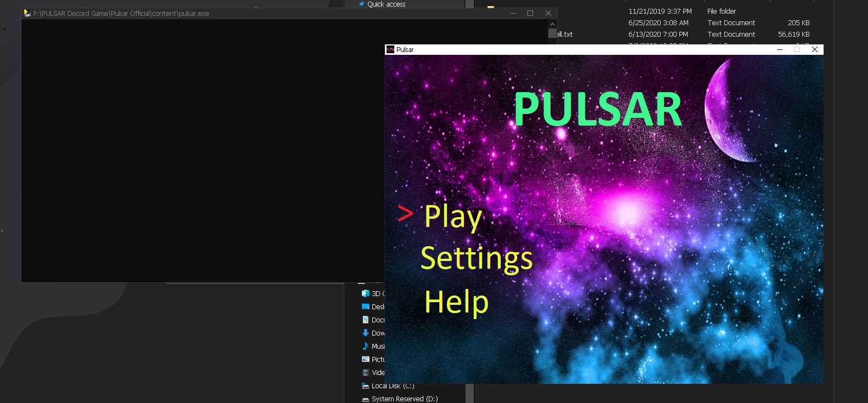Click "Text Document" in the 205 KB row
Viewport: 868px width, 403px height.
coord(731,22)
